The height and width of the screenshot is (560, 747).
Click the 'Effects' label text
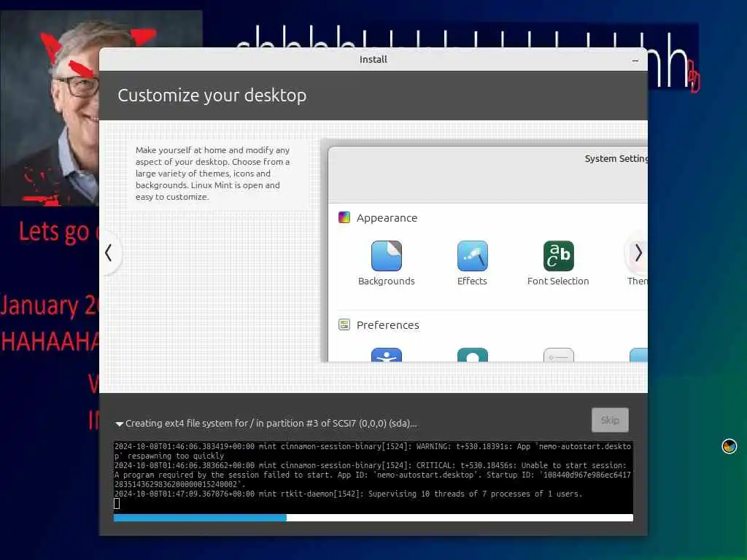[472, 281]
